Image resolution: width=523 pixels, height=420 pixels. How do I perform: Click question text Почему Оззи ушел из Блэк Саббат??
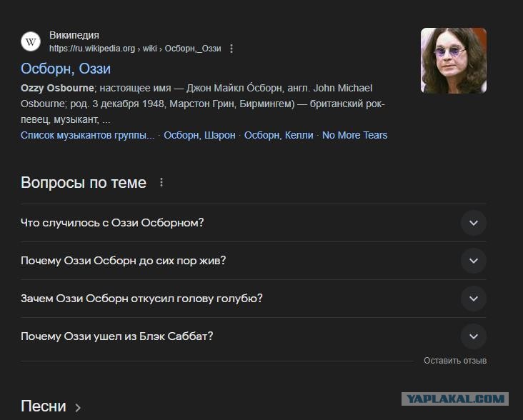click(x=116, y=336)
